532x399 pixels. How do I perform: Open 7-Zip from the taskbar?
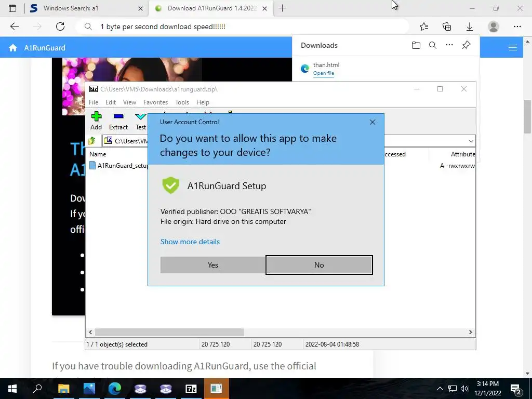click(x=191, y=389)
